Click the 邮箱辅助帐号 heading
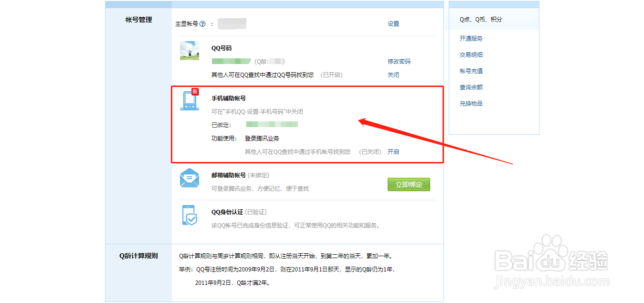The height and width of the screenshot is (303, 644). 229,175
